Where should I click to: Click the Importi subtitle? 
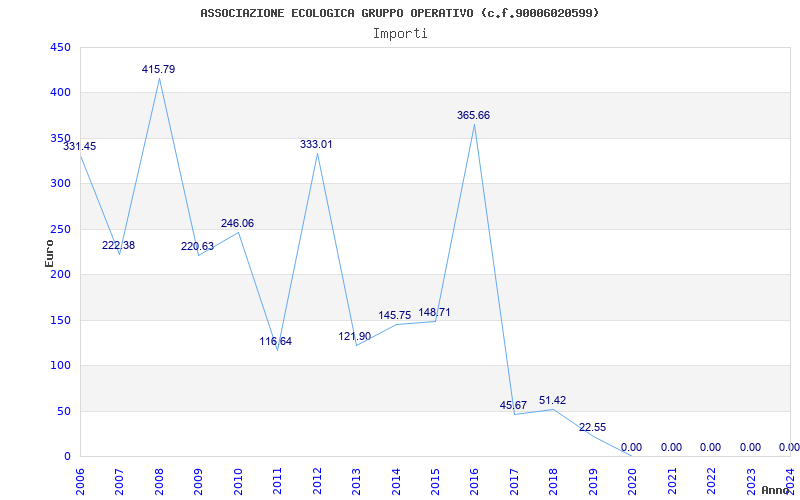pyautogui.click(x=400, y=34)
